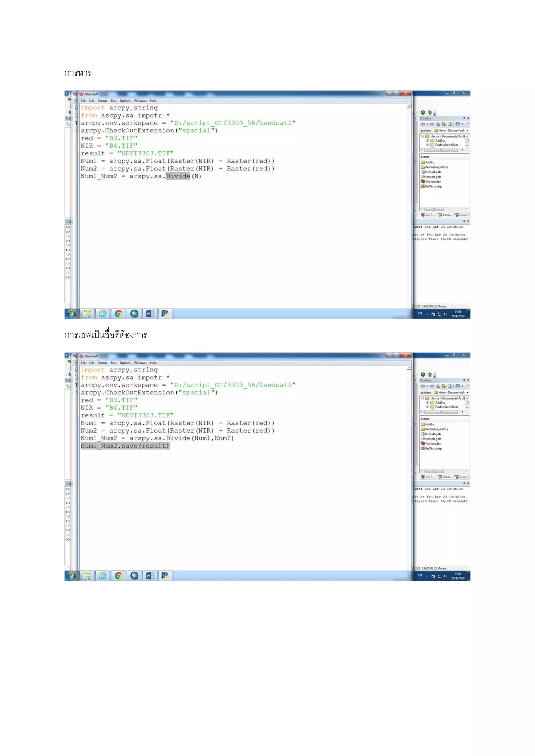Click Python icon in lower screenshot taskbar
Screen dimensions: 535x756
click(165, 576)
